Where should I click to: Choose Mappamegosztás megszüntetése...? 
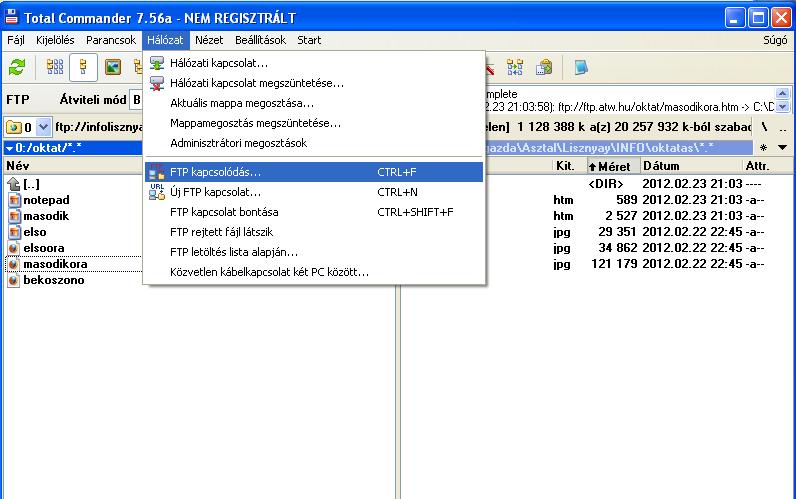click(314, 123)
